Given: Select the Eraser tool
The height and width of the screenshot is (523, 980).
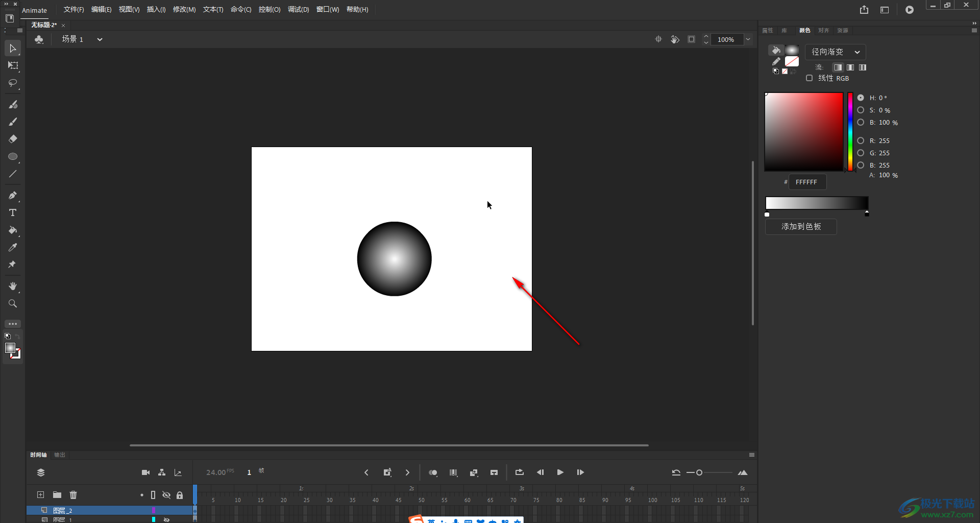Looking at the screenshot, I should coord(13,139).
